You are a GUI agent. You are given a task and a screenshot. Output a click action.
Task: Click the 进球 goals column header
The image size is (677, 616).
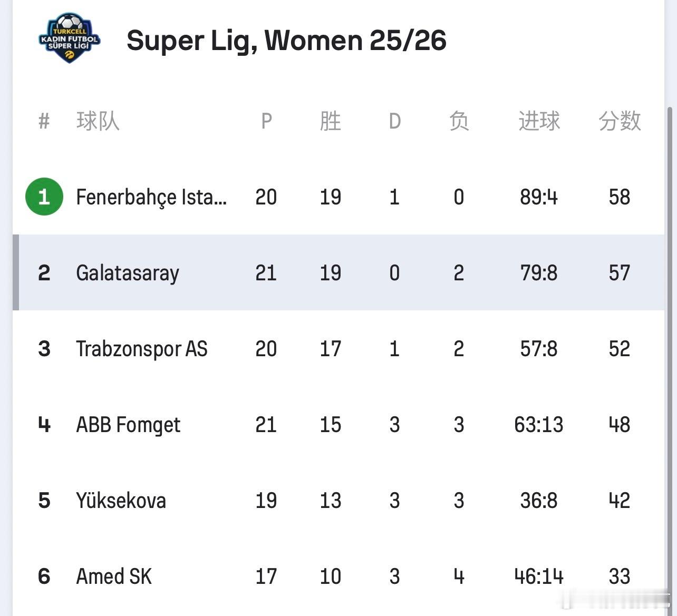pyautogui.click(x=539, y=121)
